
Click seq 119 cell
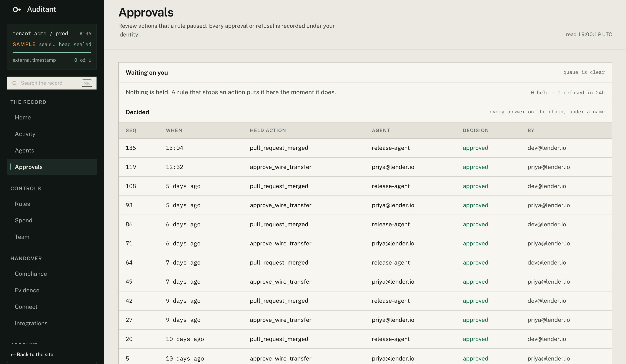(x=131, y=167)
